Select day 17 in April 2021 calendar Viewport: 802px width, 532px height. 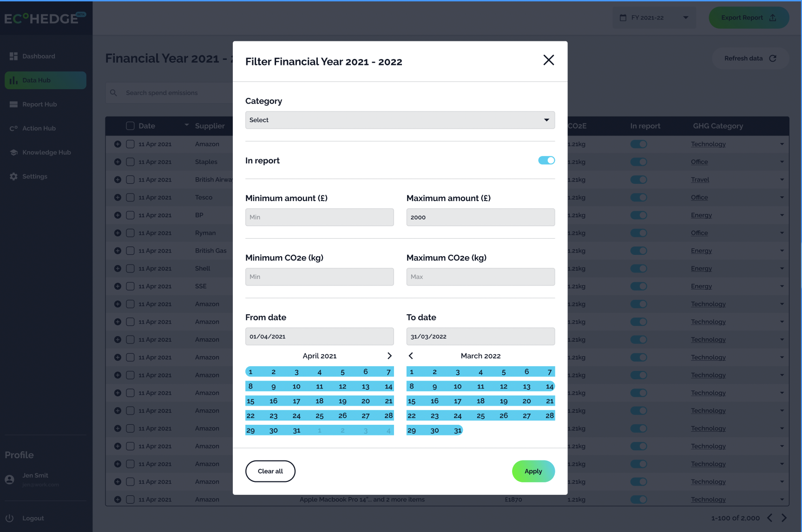click(x=296, y=401)
